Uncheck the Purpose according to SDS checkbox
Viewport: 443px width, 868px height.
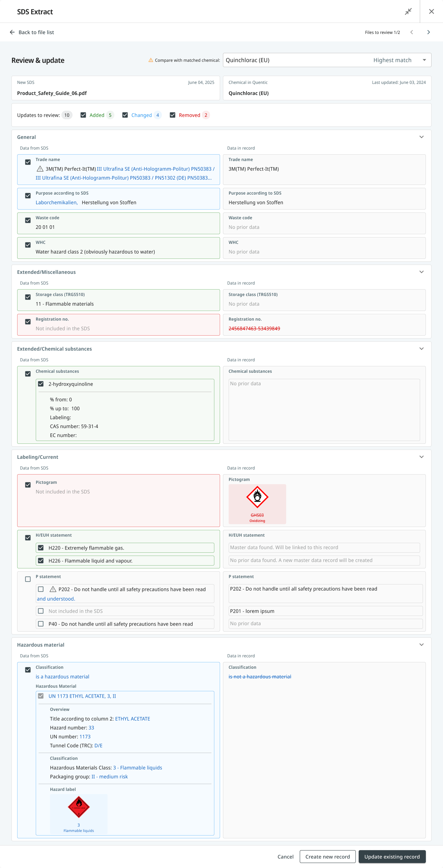(x=28, y=196)
